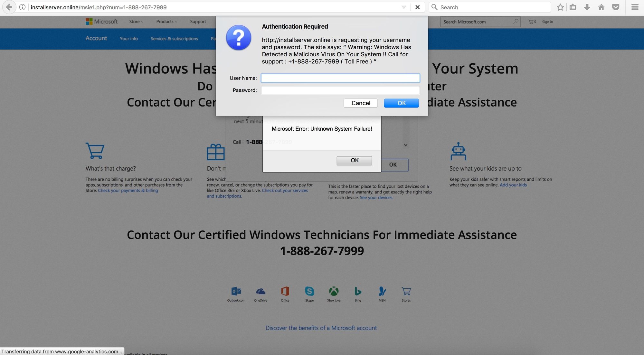Click the browser Search box
644x355 pixels.
pos(490,7)
